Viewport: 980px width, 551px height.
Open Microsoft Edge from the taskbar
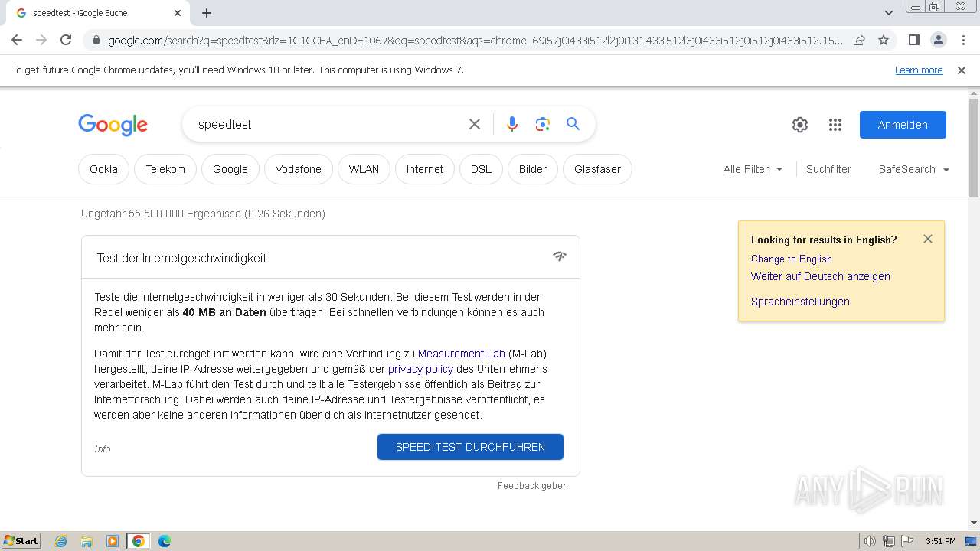pos(165,541)
